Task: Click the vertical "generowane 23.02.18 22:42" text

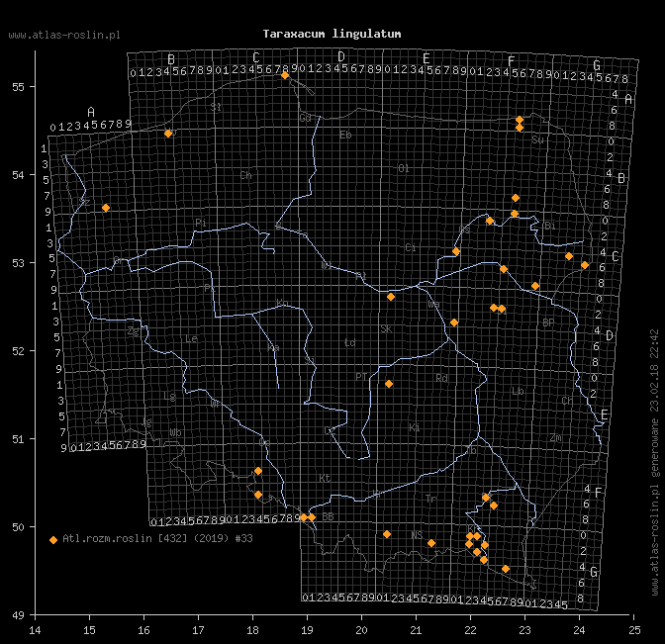Action: (654, 403)
